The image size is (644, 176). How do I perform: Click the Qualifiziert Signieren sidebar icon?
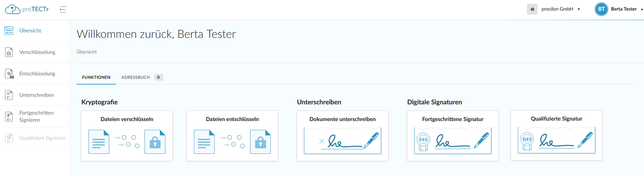click(x=9, y=138)
